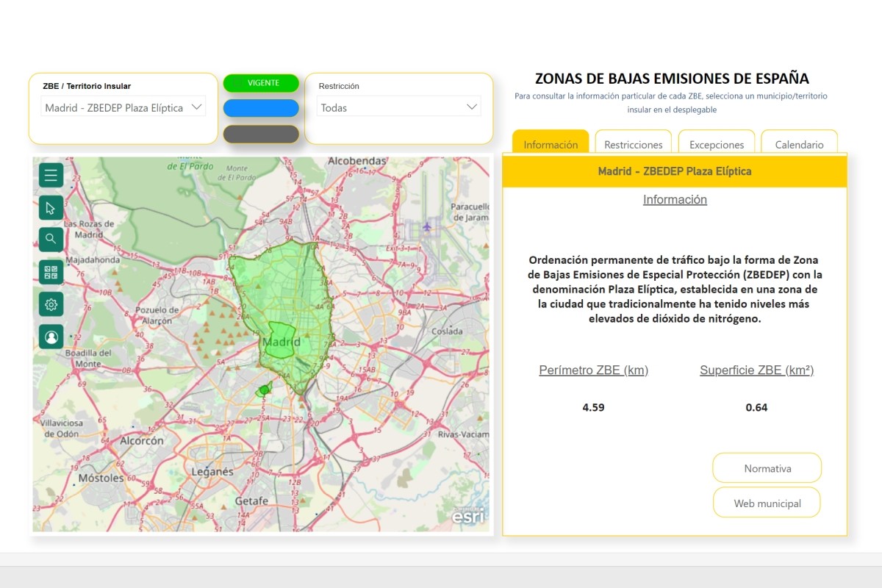Expand the ZBE / Territorio Insular dropdown

[123, 107]
